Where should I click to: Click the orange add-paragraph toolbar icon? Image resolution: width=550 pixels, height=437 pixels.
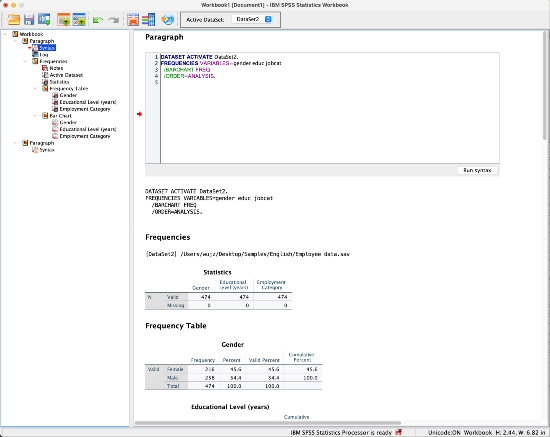coord(63,20)
